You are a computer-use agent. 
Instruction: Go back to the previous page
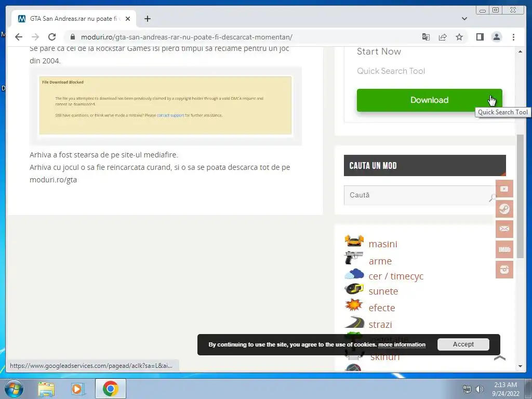click(x=19, y=37)
